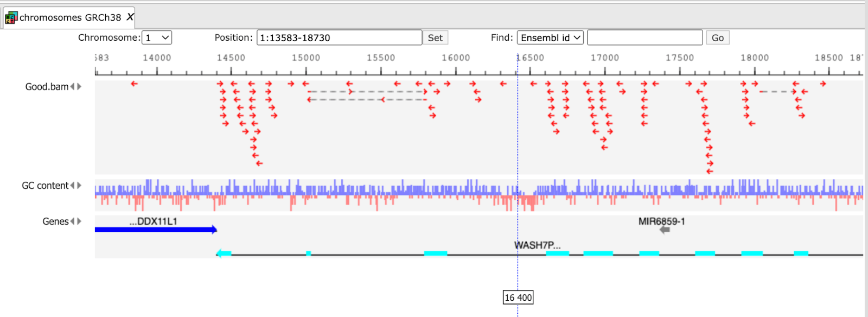This screenshot has width=868, height=317.
Task: Click the 18000 ruler tick label
Action: (x=755, y=58)
